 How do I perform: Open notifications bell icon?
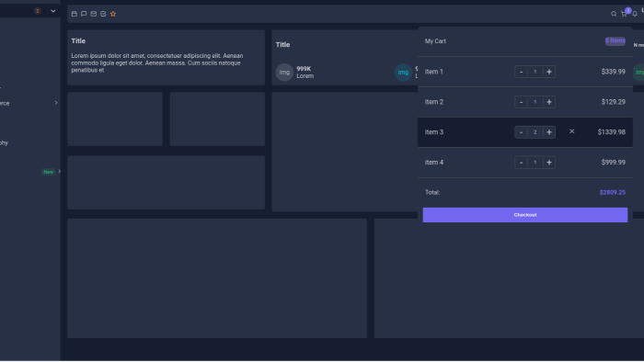point(635,14)
